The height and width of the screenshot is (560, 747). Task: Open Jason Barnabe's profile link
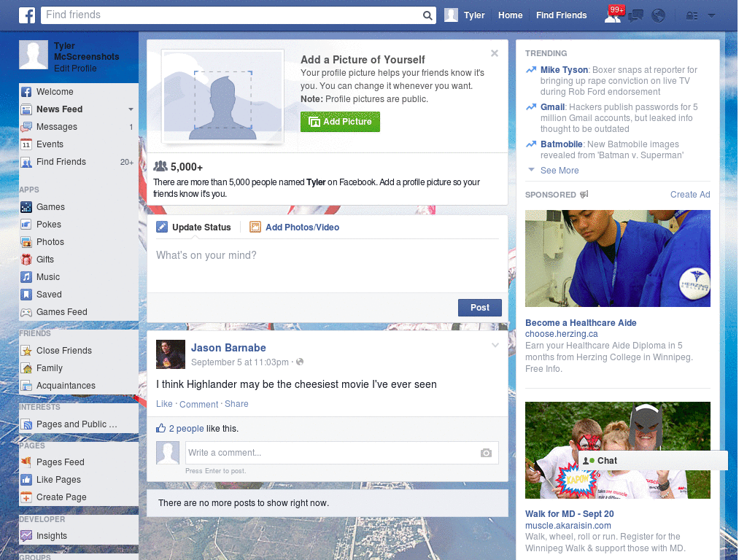(228, 348)
